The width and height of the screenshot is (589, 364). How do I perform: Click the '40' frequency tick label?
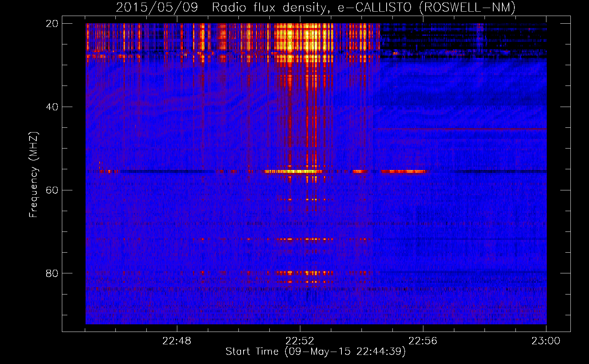point(52,107)
